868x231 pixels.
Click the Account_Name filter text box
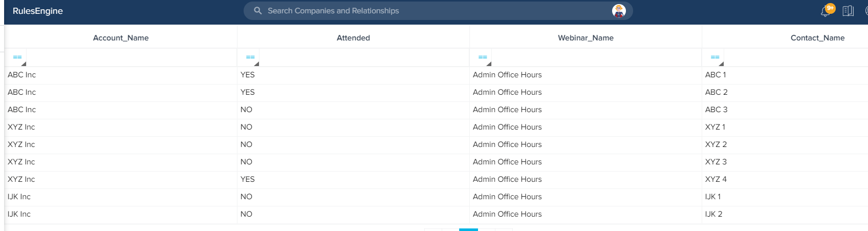pos(131,57)
